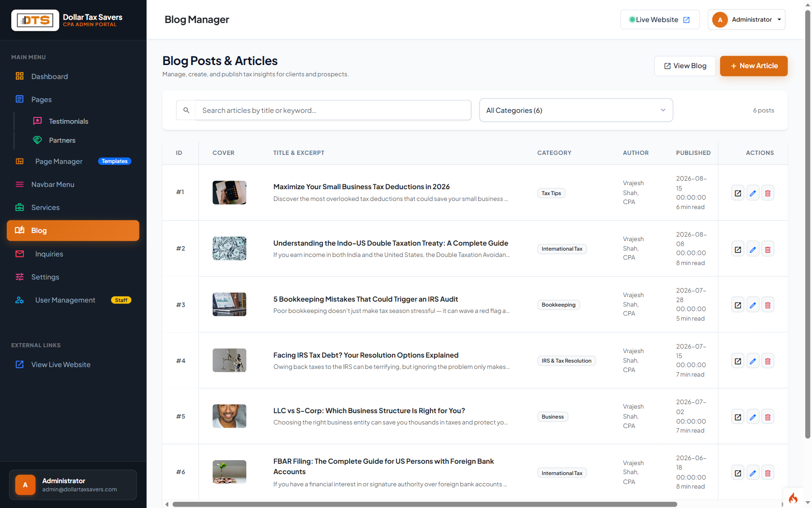This screenshot has height=508, width=812.
Task: Click View Live Website external link
Action: coord(73,364)
